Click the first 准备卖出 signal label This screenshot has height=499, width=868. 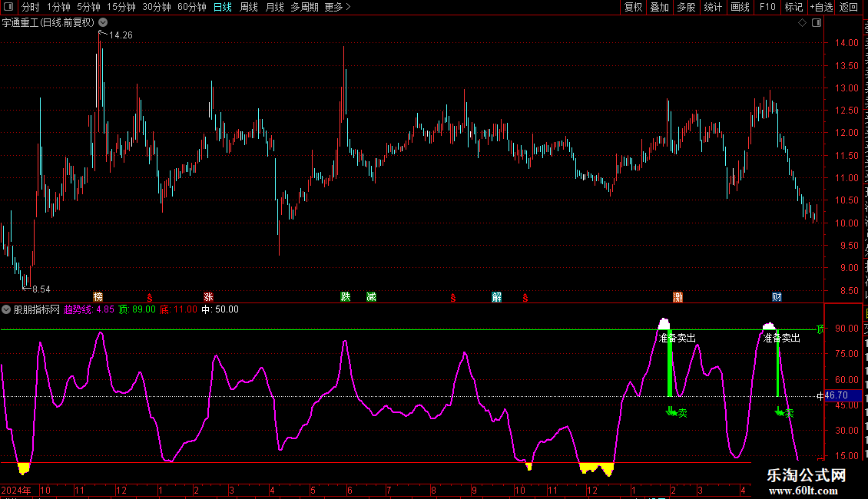pyautogui.click(x=677, y=338)
